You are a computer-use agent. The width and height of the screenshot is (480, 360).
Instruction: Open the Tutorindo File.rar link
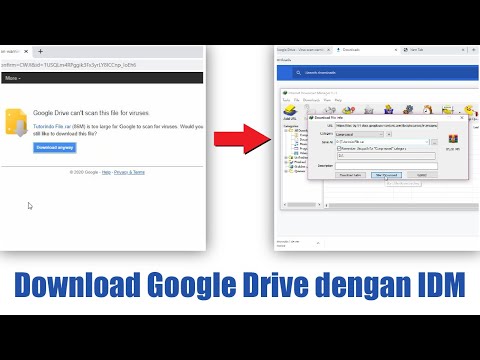point(52,127)
